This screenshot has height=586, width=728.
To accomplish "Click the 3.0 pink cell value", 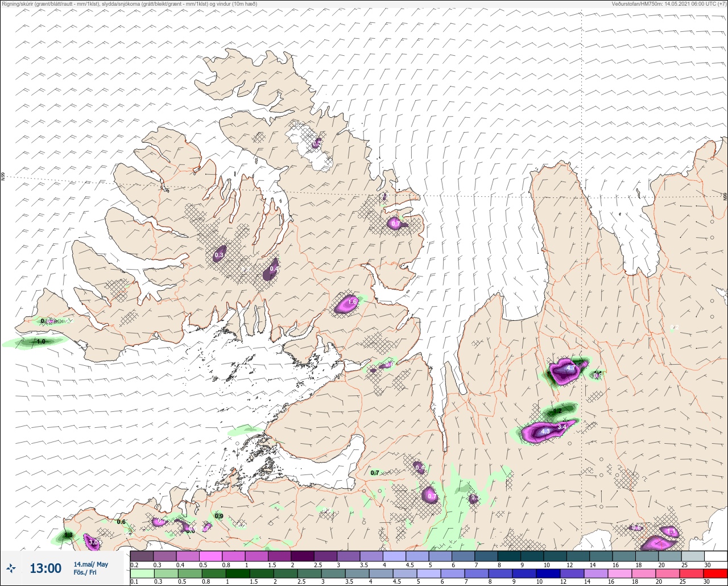I will [x=94, y=543].
